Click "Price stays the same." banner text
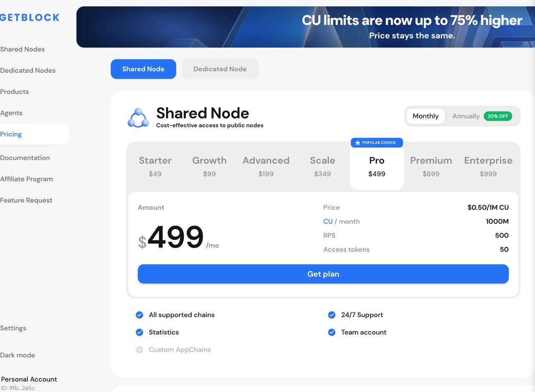 click(x=412, y=35)
